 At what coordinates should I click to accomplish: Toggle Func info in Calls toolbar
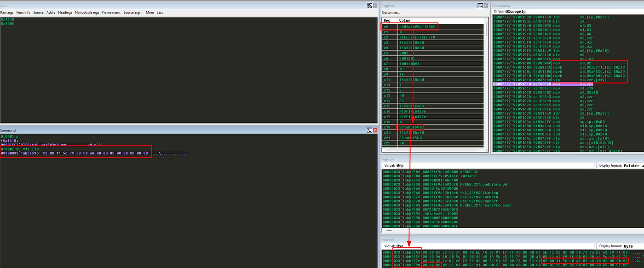point(23,12)
